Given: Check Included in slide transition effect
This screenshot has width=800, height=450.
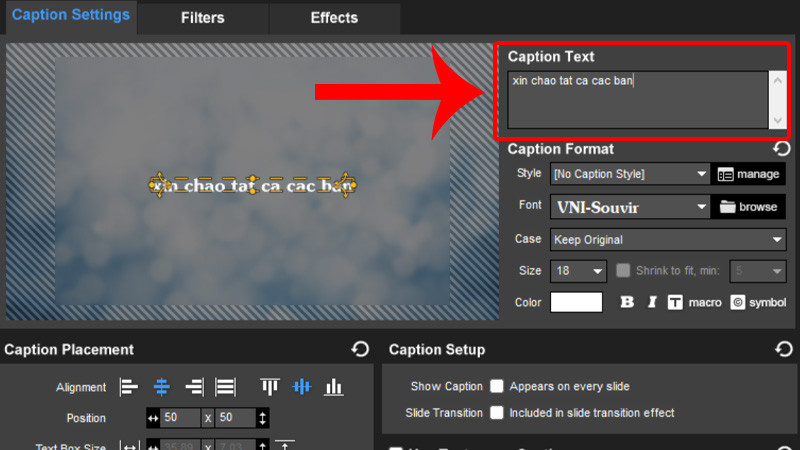Looking at the screenshot, I should tap(496, 412).
